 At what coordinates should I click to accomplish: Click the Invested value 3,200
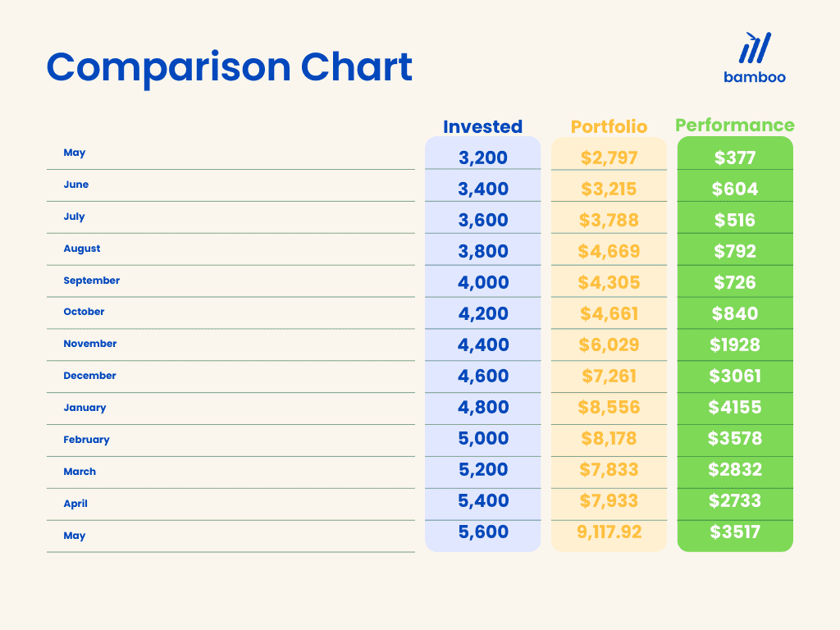click(483, 157)
